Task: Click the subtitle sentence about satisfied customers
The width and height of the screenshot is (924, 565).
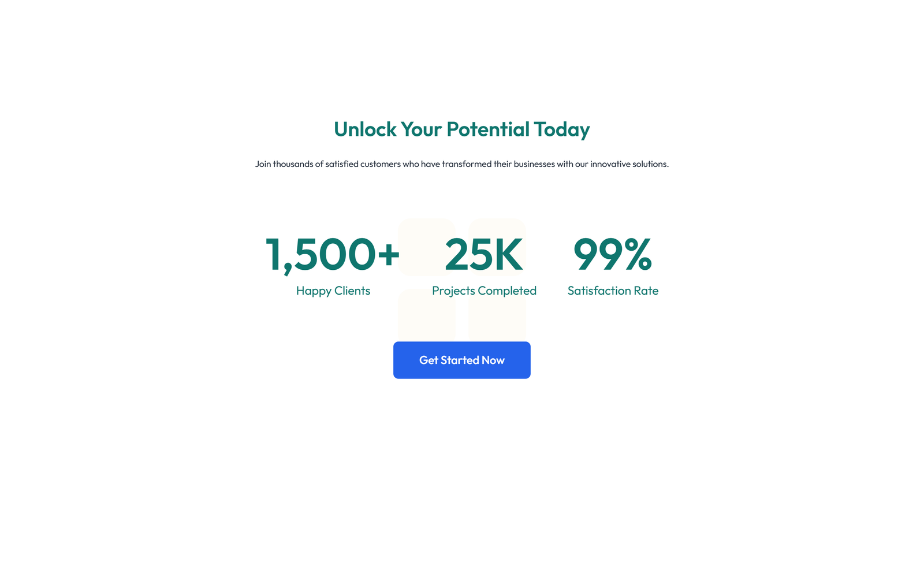Action: coord(461,164)
